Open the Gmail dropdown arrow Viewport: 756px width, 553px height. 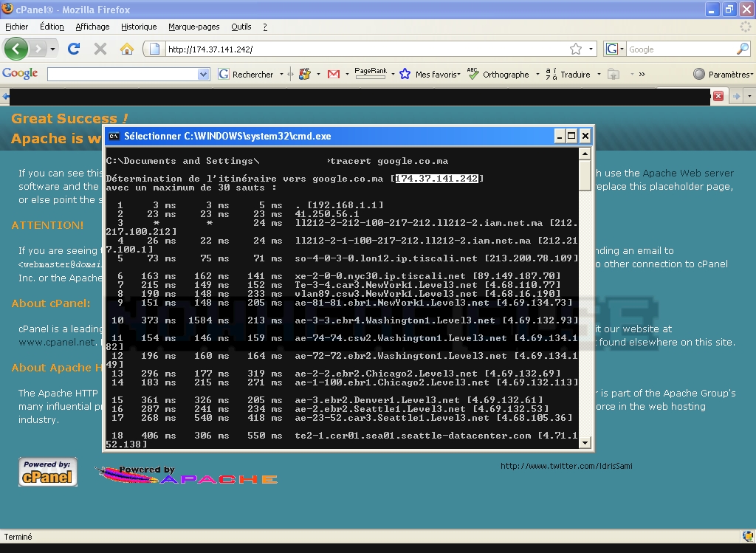pos(347,75)
